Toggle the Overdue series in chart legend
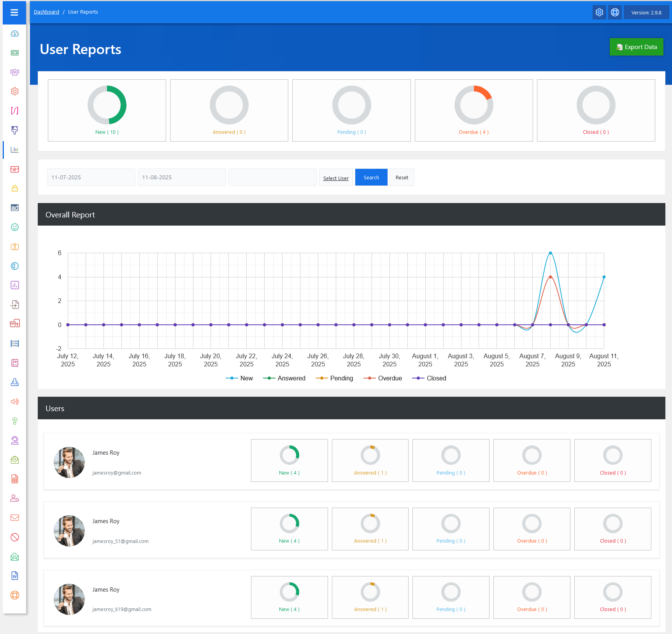672x634 pixels. point(382,378)
